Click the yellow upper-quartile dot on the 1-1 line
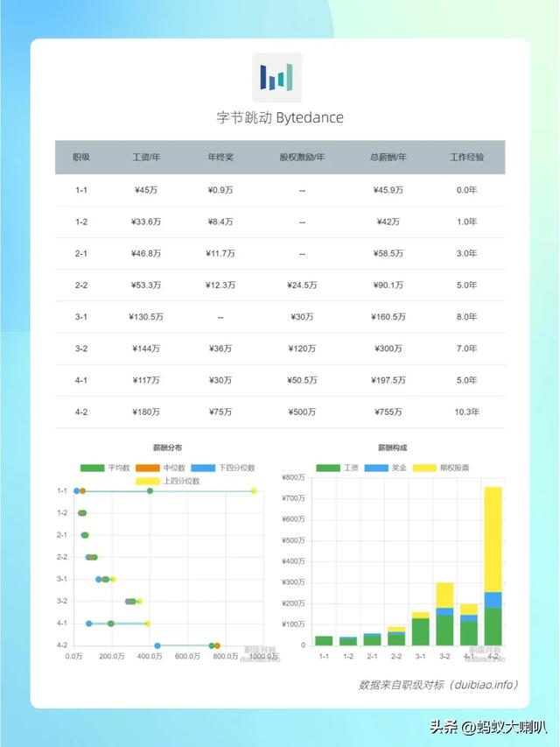 pyautogui.click(x=254, y=490)
